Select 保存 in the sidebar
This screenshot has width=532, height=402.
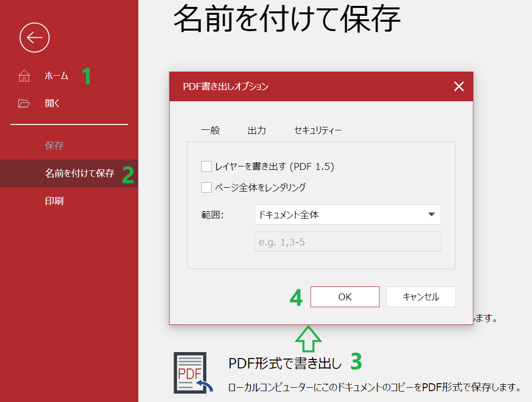click(x=54, y=146)
